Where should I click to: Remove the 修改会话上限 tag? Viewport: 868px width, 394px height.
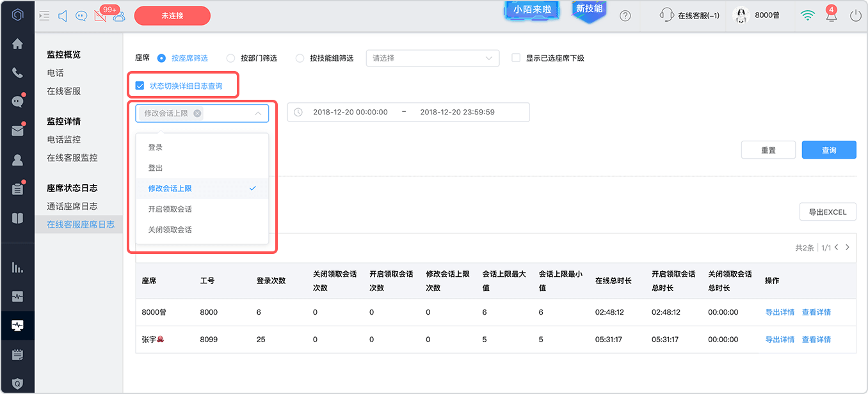[x=197, y=113]
